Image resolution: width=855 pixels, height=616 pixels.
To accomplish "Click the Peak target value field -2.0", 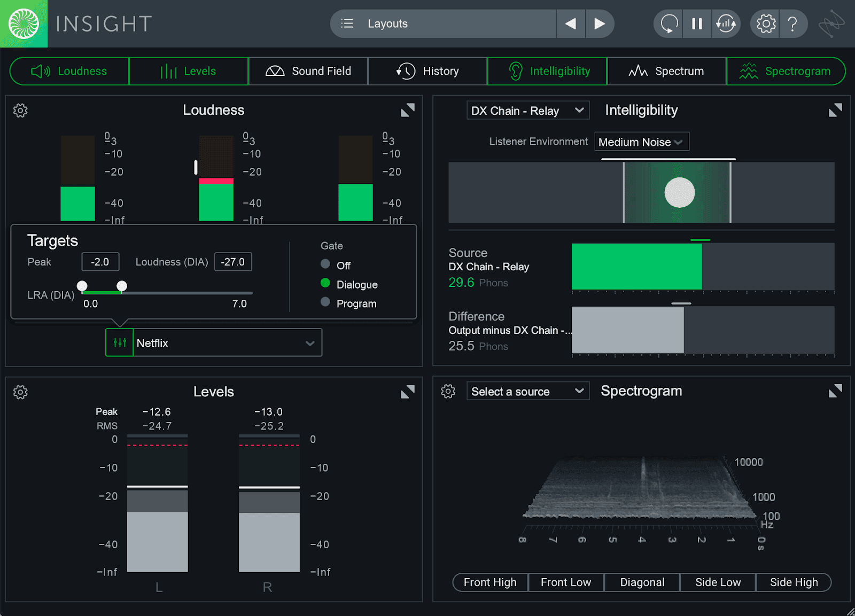I will [100, 262].
